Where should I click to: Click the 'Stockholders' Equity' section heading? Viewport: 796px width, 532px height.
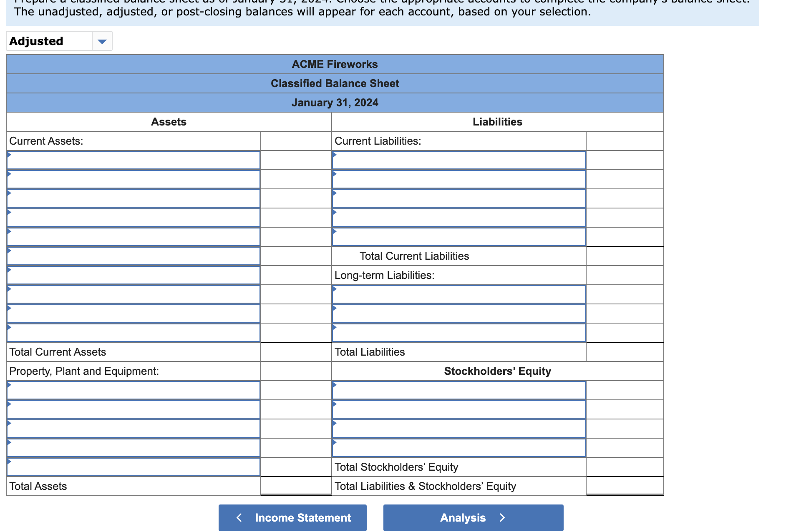click(498, 371)
